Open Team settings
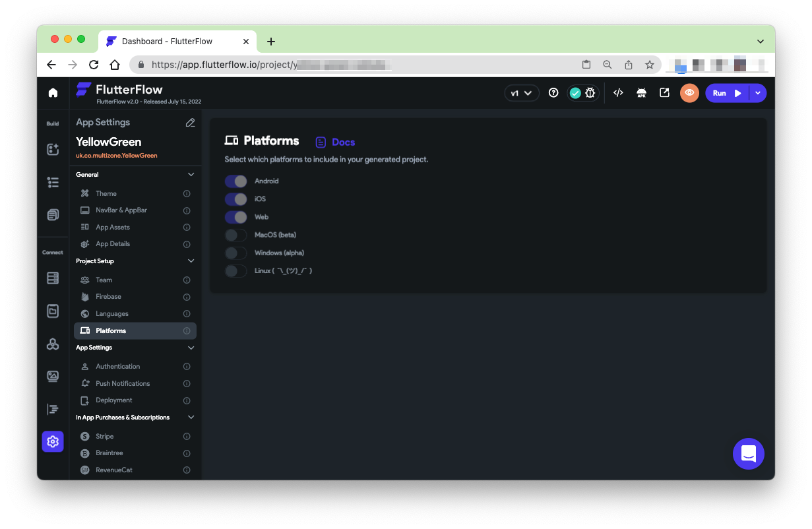 point(135,280)
